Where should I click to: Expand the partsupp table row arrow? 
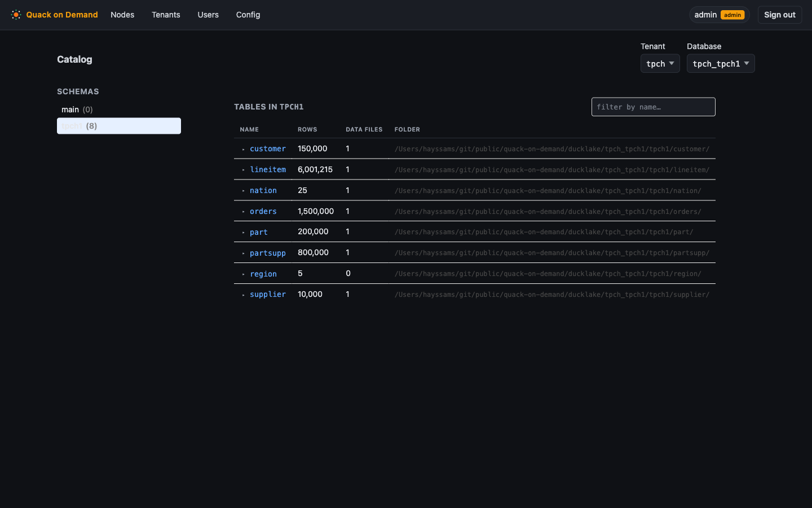pos(244,253)
